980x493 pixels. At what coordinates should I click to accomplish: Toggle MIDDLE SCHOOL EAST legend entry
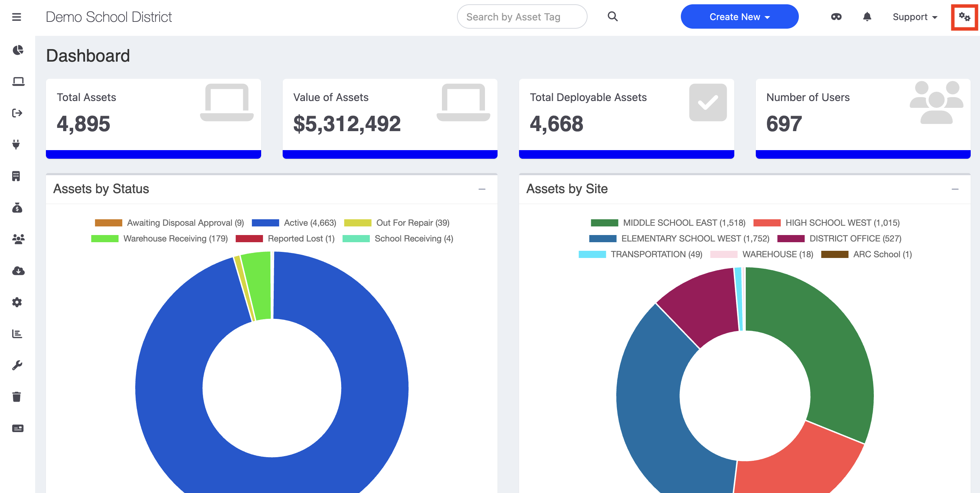click(x=668, y=223)
